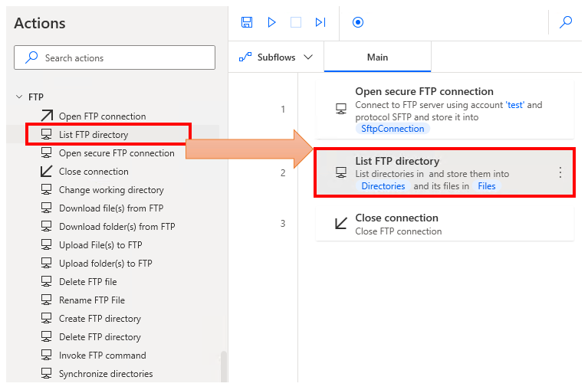
Task: Switch to the Main tab
Action: click(x=377, y=57)
